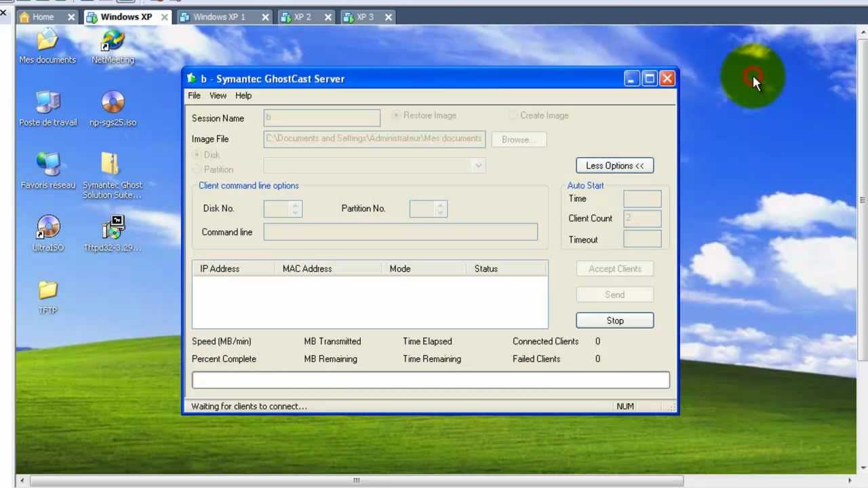Screen dimensions: 868x488
Task: Open the File menu
Action: click(x=194, y=96)
